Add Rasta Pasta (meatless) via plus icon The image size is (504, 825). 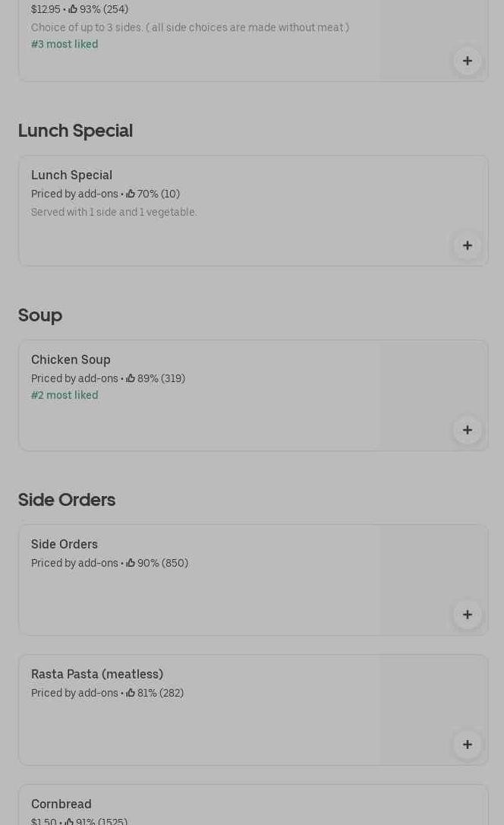coord(467,744)
